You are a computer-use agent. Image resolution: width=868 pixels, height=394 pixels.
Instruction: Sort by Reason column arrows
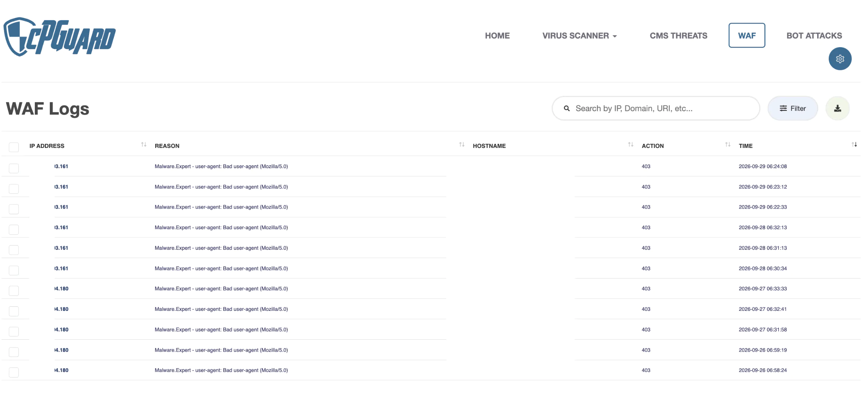pyautogui.click(x=462, y=145)
